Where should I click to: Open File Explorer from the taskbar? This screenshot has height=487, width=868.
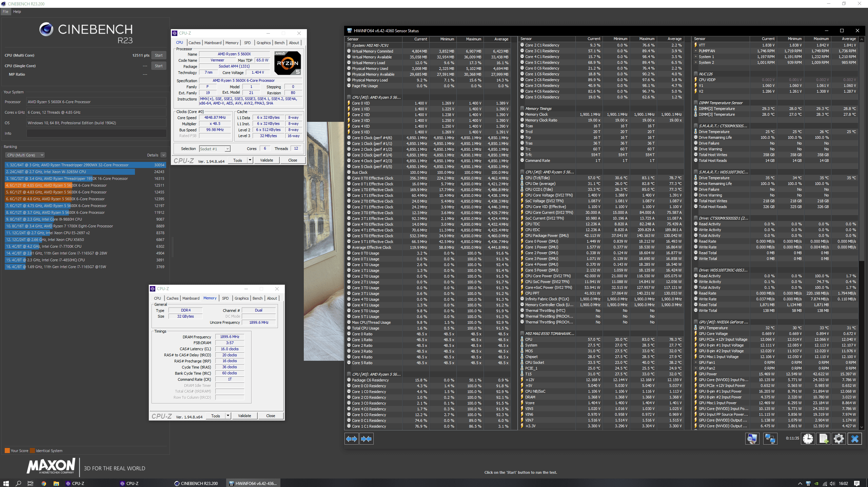coord(56,483)
